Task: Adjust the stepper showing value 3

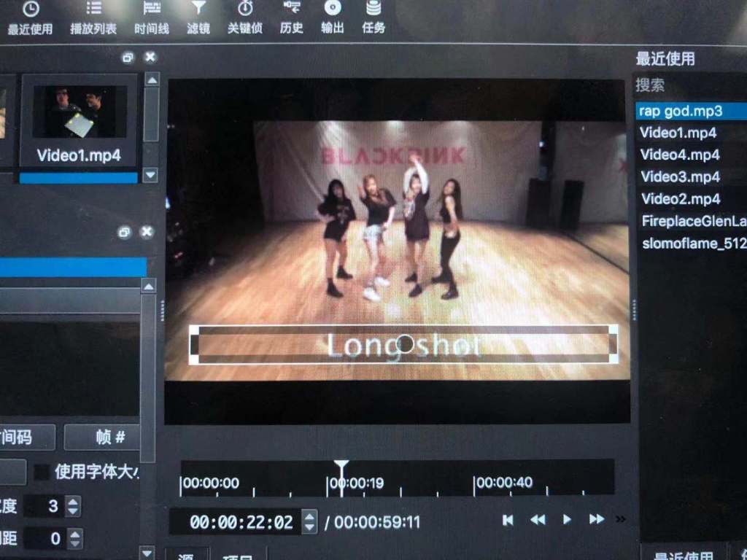Action: pyautogui.click(x=73, y=506)
